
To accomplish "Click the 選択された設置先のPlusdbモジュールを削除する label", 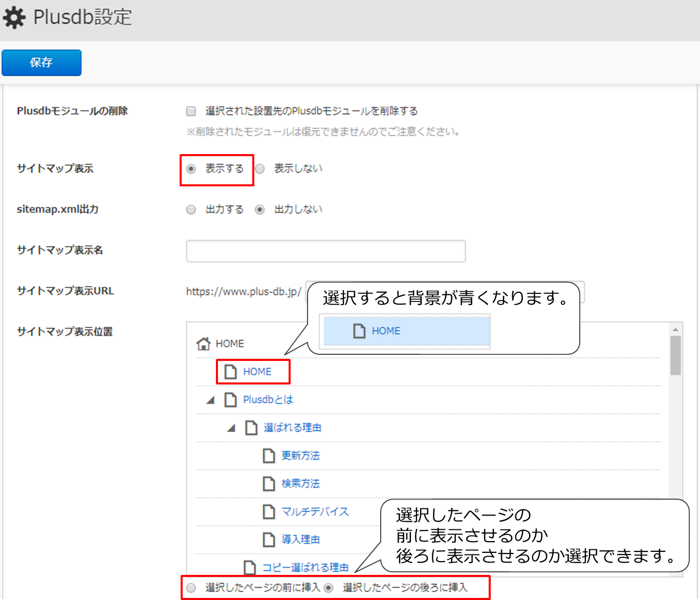I will [312, 111].
